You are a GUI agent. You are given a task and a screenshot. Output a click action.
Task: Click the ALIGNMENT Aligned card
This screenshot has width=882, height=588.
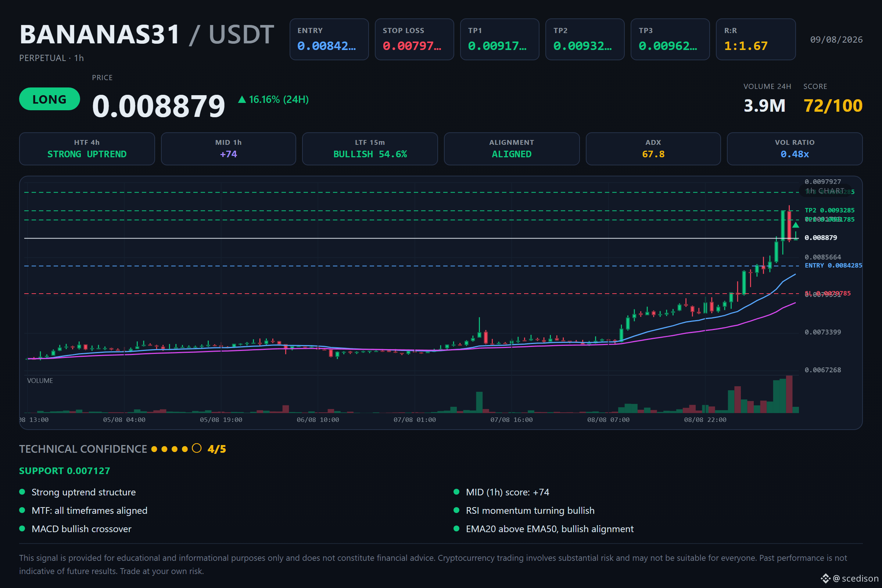pos(512,149)
